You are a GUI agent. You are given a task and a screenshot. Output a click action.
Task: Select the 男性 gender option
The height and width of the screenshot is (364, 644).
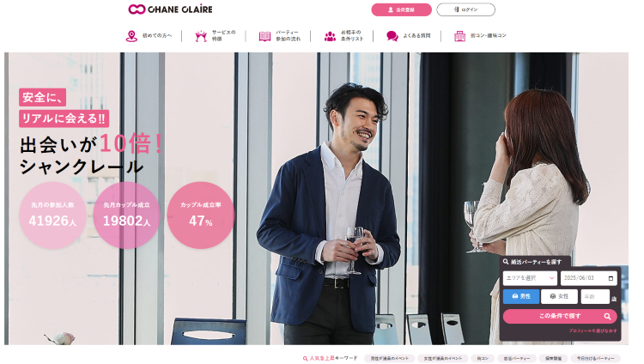tap(521, 296)
